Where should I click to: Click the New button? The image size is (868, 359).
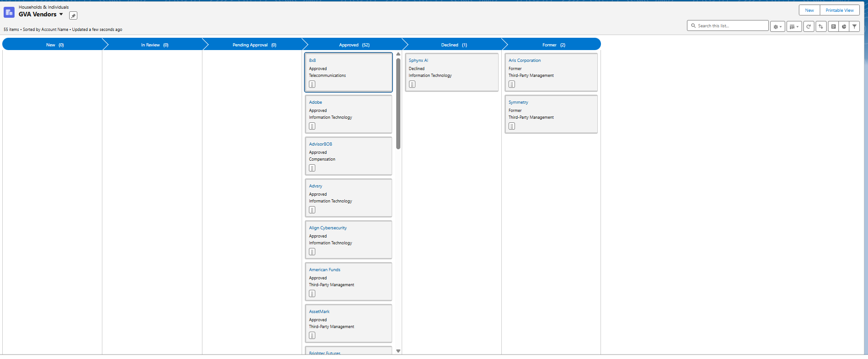pos(809,10)
